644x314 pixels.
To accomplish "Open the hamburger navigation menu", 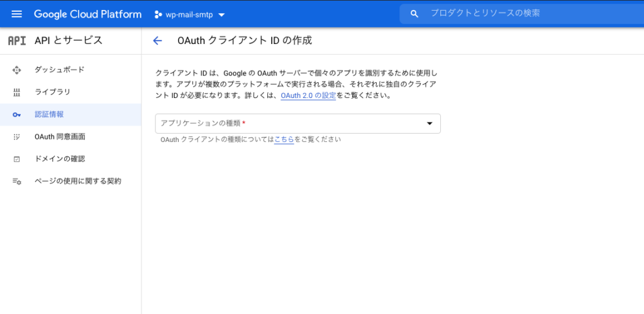I will 16,14.
